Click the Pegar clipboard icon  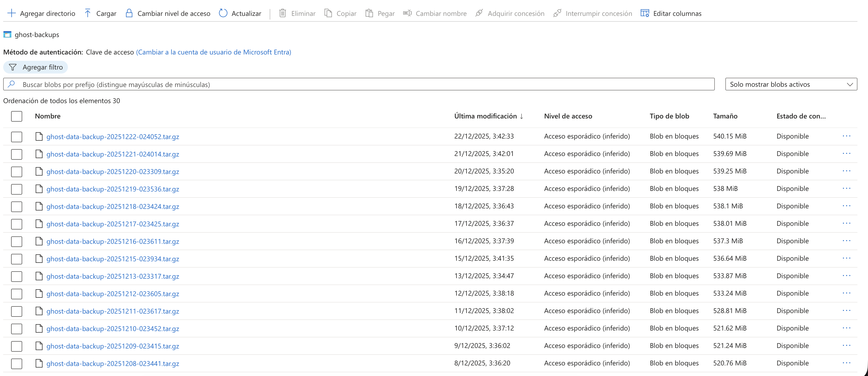pyautogui.click(x=370, y=13)
